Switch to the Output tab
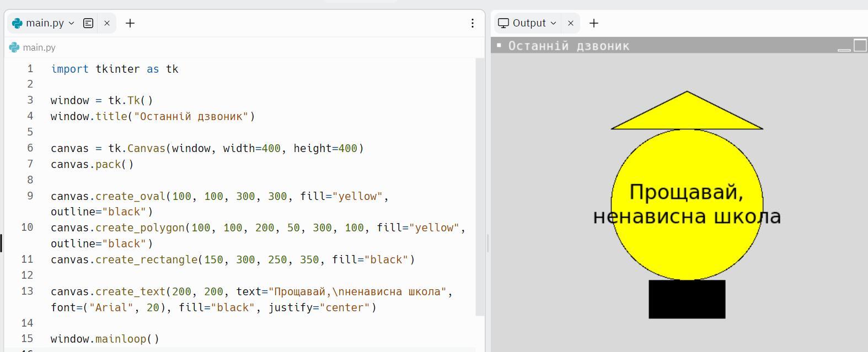 pos(528,23)
